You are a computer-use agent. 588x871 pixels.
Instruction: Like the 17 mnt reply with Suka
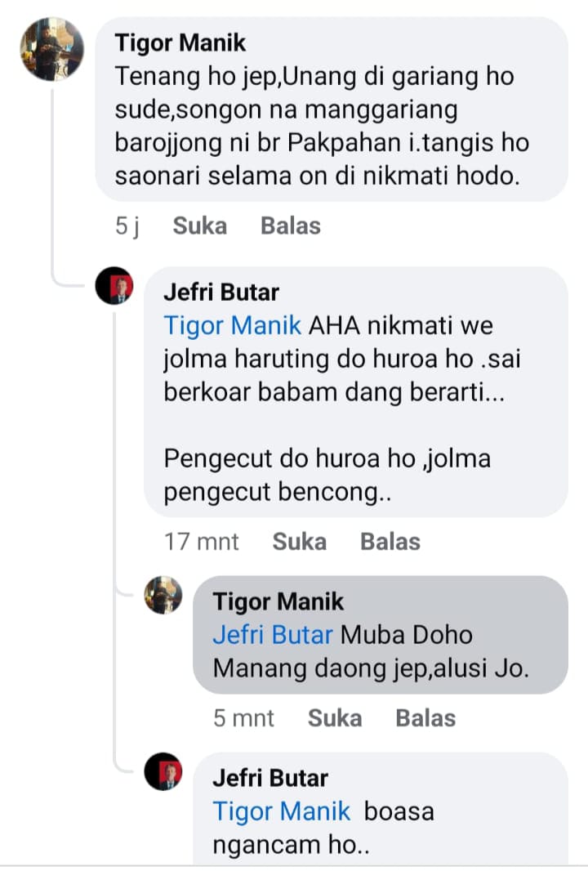(299, 542)
